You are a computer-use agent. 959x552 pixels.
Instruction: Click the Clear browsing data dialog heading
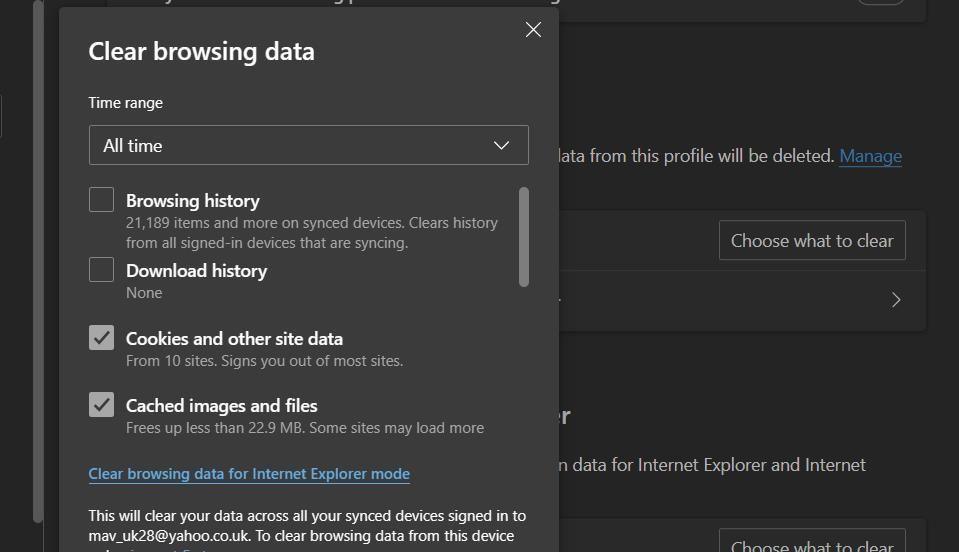pyautogui.click(x=202, y=52)
